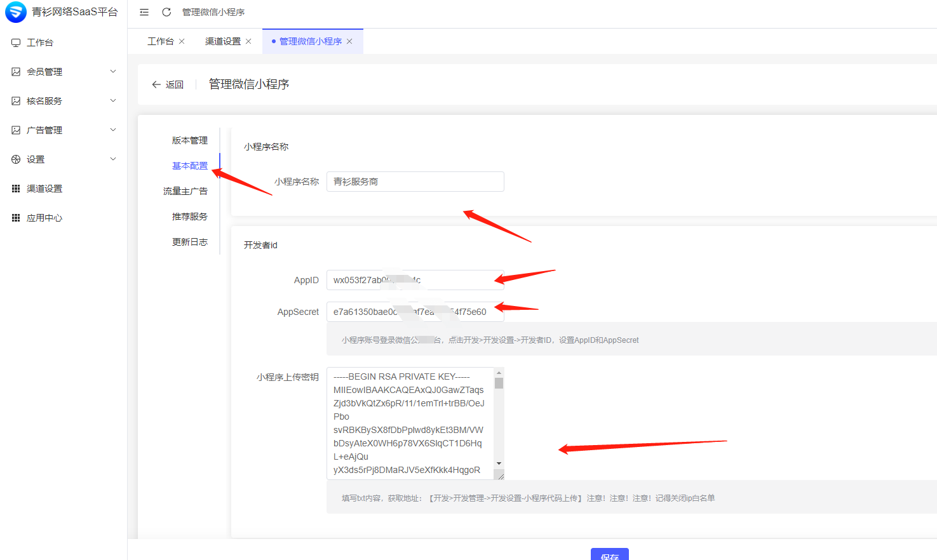Click the 应用中心 grid icon
The height and width of the screenshot is (560, 937).
(x=16, y=218)
